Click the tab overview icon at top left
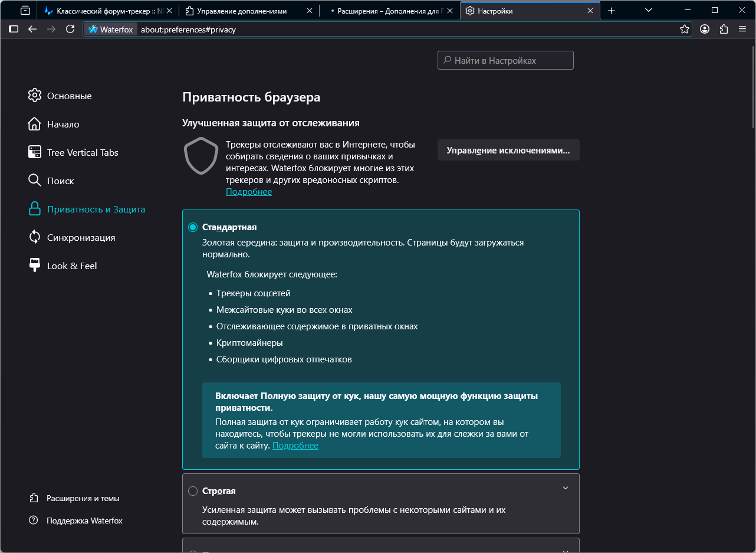Image resolution: width=756 pixels, height=553 pixels. point(25,11)
